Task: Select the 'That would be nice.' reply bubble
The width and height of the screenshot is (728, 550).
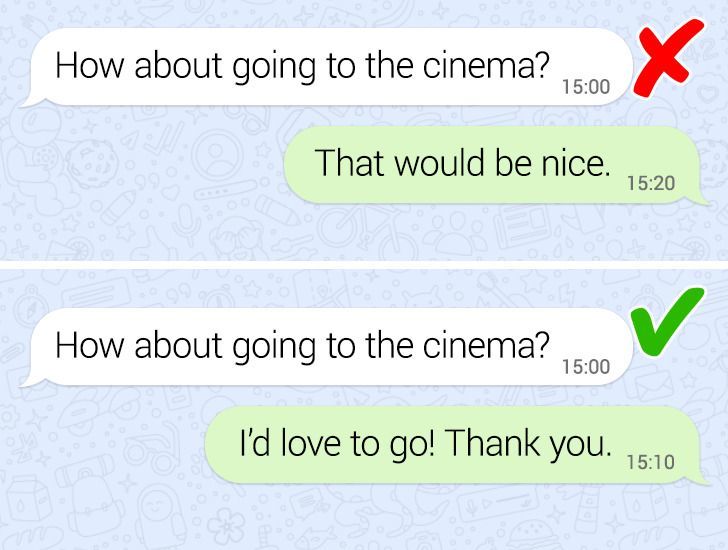Action: [x=495, y=166]
